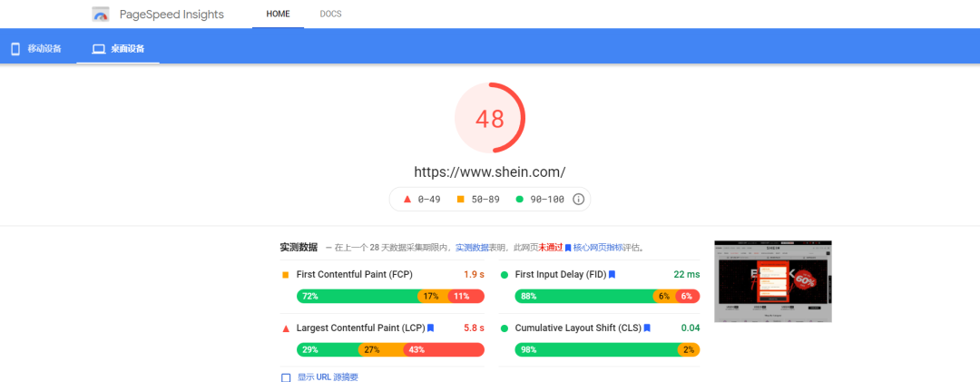Click the FCP 17% orange segment

tap(433, 297)
